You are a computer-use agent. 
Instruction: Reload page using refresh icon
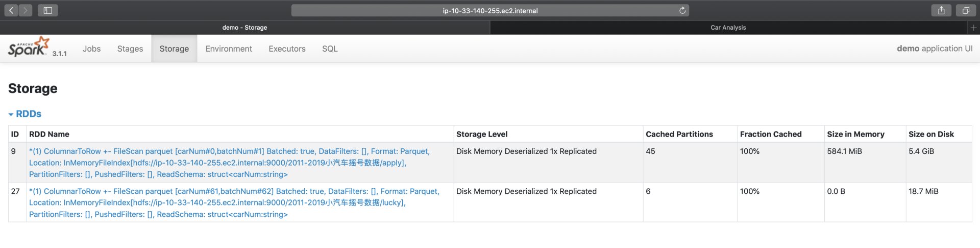[x=682, y=10]
